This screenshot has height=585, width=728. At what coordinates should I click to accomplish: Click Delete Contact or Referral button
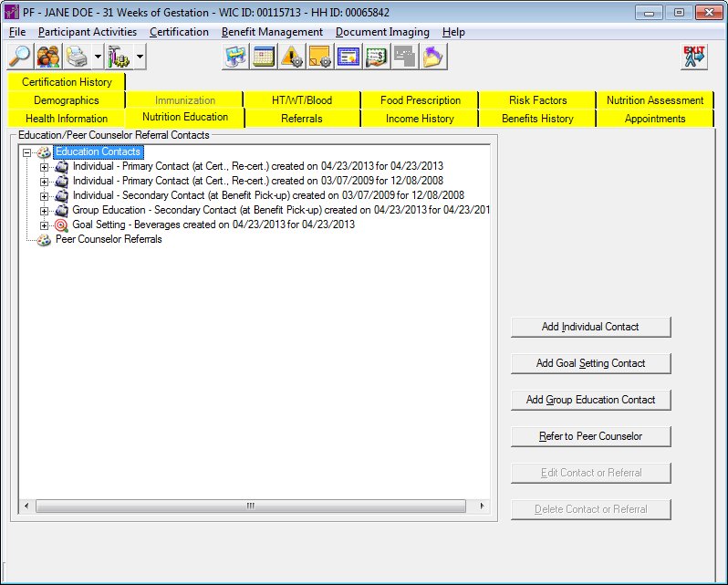pos(590,509)
